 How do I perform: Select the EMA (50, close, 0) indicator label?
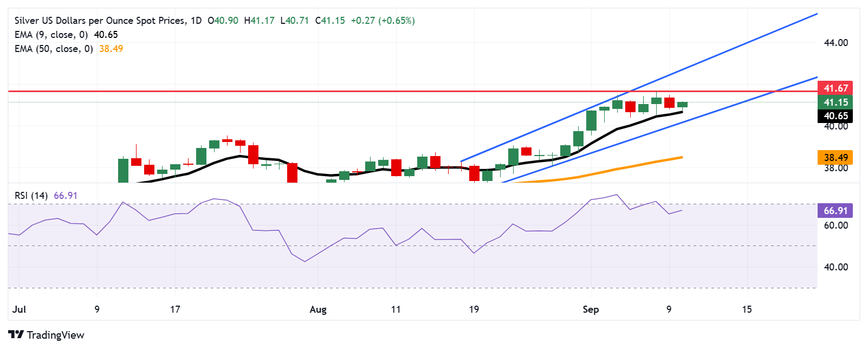(x=54, y=49)
